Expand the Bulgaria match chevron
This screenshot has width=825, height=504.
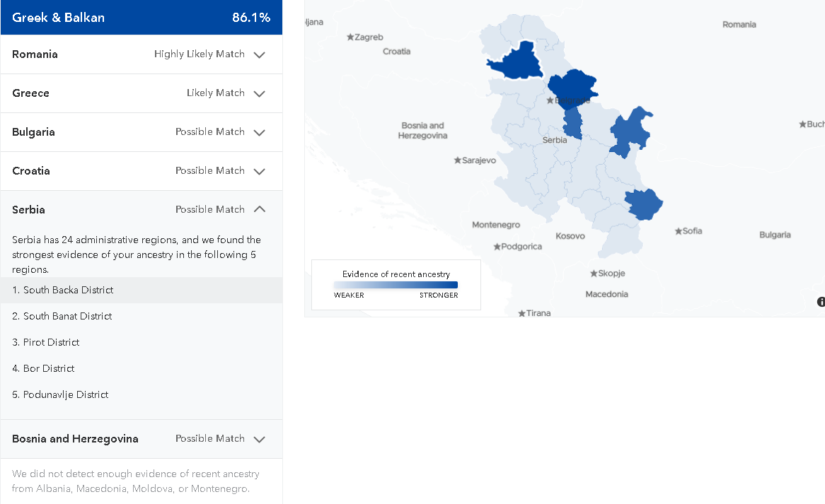tap(260, 132)
